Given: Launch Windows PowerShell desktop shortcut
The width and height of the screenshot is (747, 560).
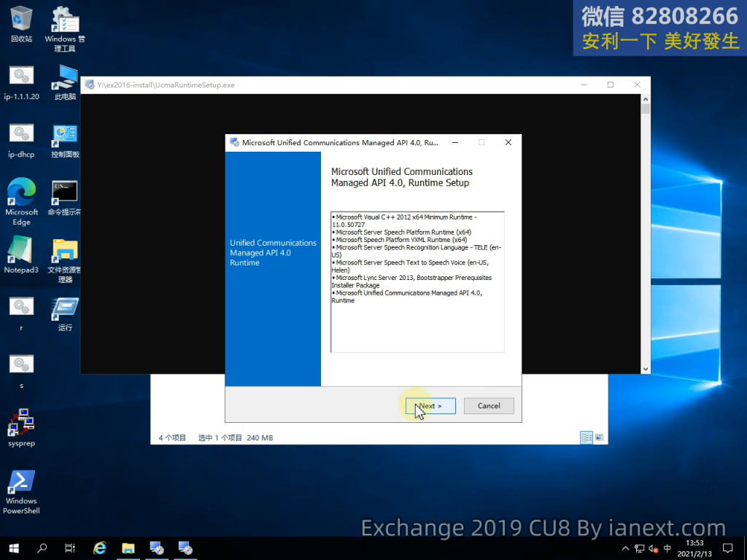Looking at the screenshot, I should point(21,485).
